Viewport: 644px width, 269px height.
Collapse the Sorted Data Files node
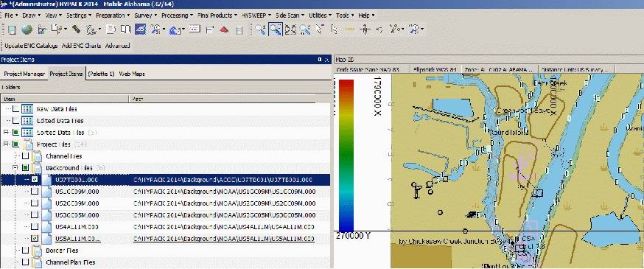(x=6, y=132)
